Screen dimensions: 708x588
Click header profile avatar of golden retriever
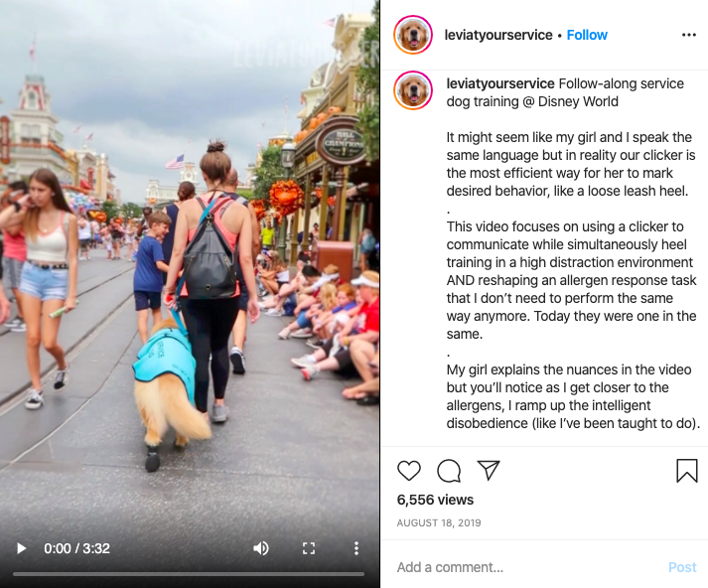click(x=413, y=35)
